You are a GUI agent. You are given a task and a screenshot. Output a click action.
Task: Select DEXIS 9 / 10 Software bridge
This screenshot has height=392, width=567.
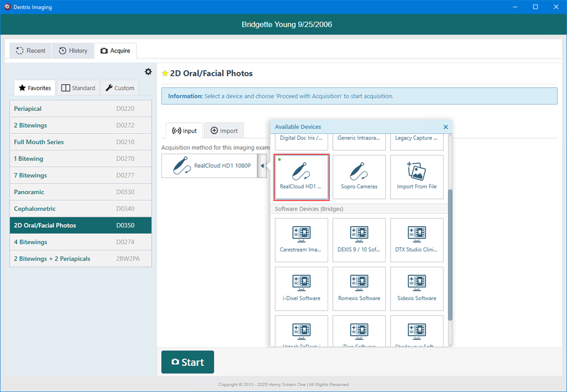point(359,240)
